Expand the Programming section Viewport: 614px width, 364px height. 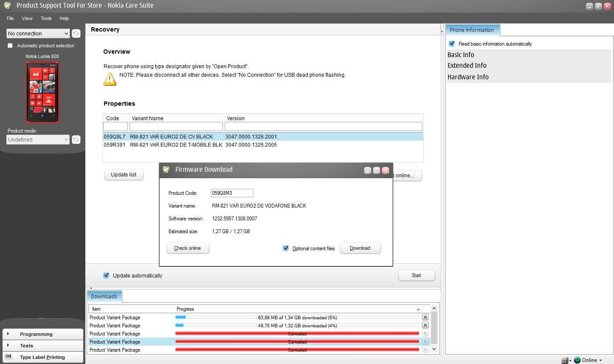(43, 334)
